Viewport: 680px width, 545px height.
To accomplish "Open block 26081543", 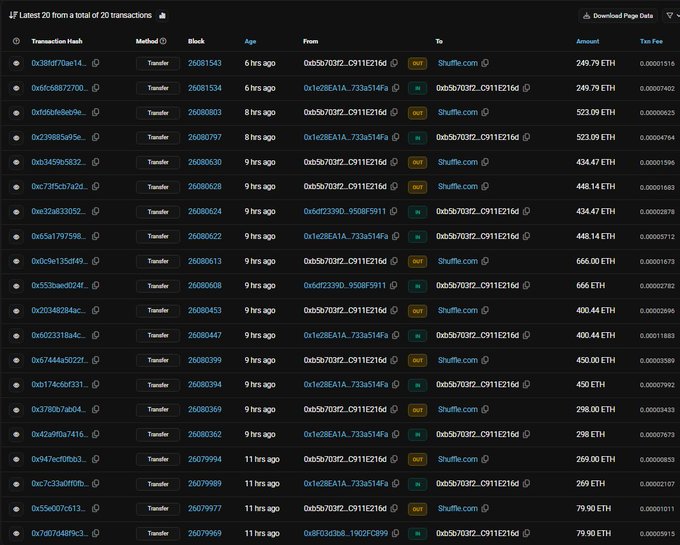I will (205, 63).
